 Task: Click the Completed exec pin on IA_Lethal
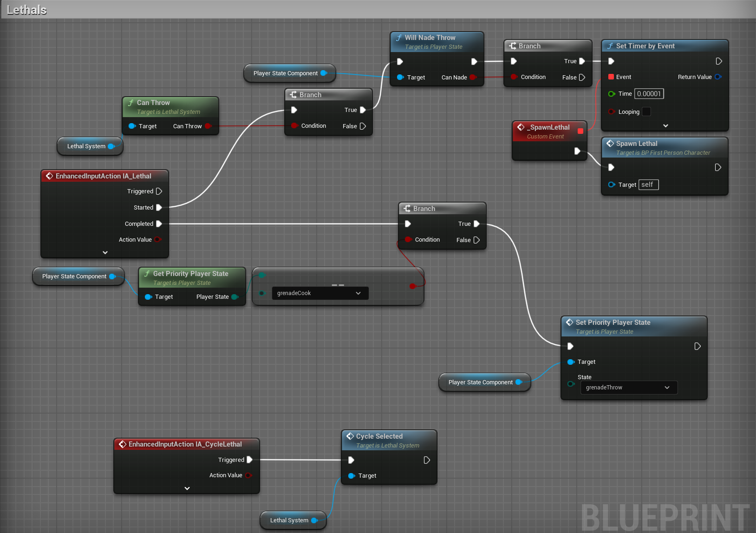point(159,224)
